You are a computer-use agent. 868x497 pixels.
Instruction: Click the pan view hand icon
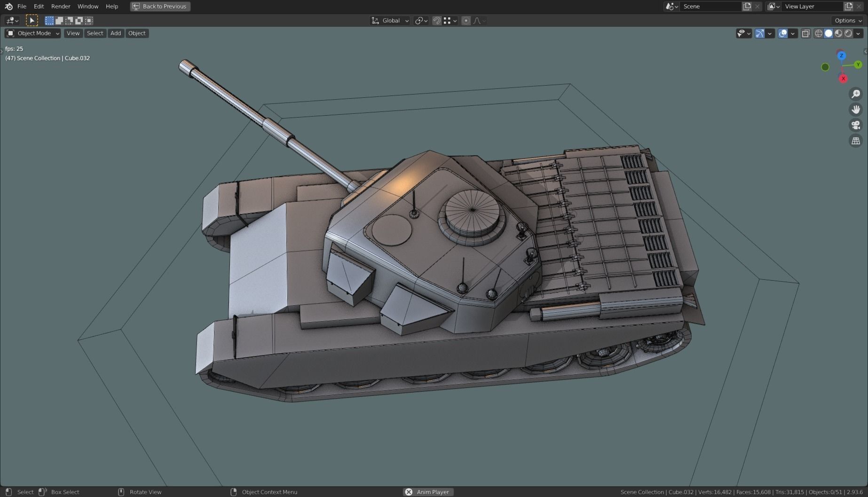(856, 110)
